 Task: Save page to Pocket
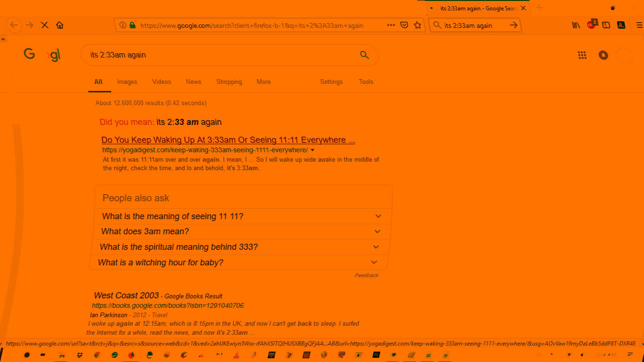pyautogui.click(x=404, y=25)
